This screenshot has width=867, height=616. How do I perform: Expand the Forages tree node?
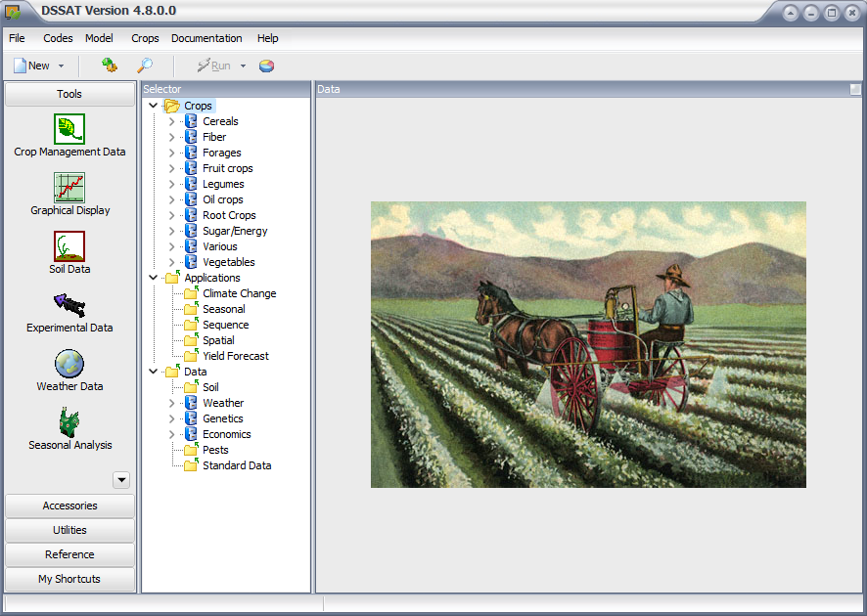(171, 153)
